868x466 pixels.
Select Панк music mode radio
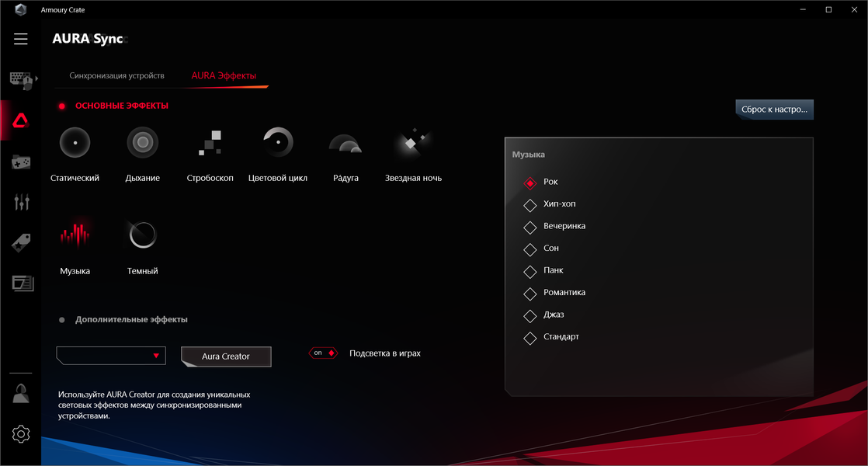529,271
